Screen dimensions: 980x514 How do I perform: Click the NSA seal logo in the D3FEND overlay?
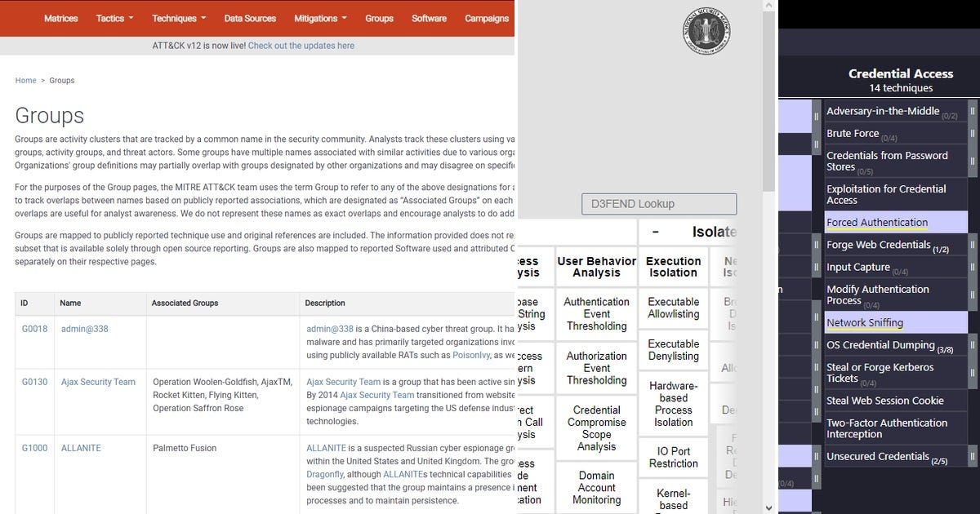(707, 30)
